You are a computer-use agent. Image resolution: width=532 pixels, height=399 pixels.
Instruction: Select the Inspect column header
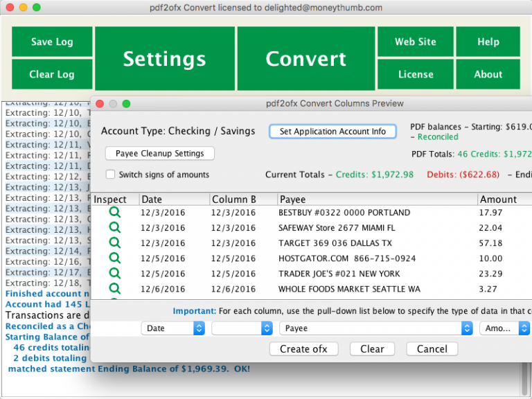116,199
